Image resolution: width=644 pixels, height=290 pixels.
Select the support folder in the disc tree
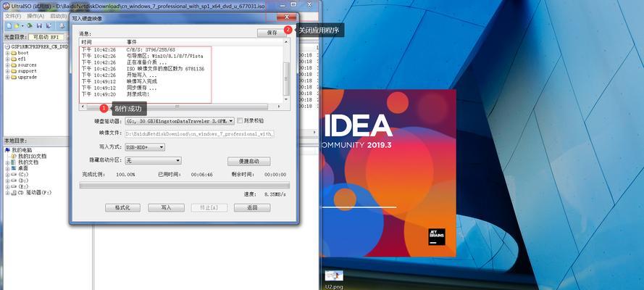coord(24,71)
